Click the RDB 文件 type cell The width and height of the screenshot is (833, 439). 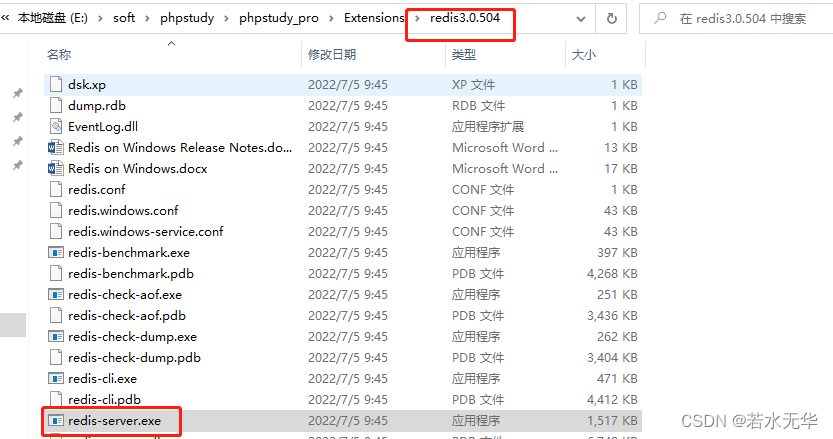(x=479, y=105)
